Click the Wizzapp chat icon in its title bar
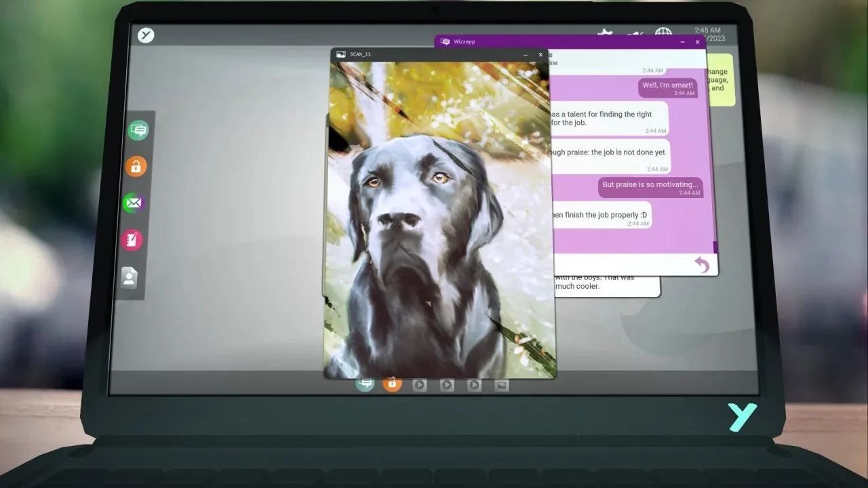 coord(445,41)
